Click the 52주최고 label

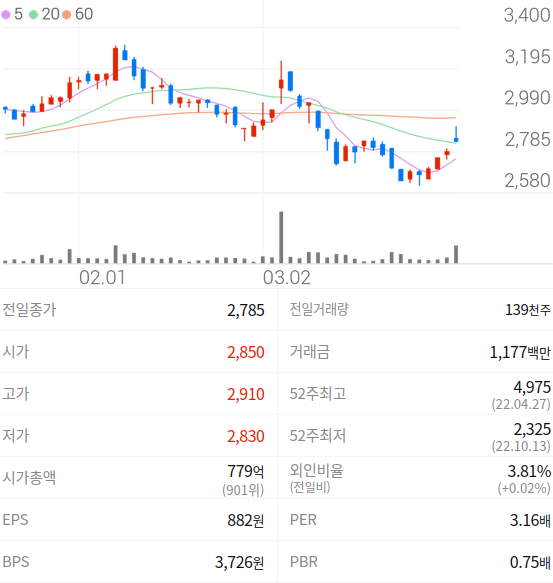coord(318,394)
